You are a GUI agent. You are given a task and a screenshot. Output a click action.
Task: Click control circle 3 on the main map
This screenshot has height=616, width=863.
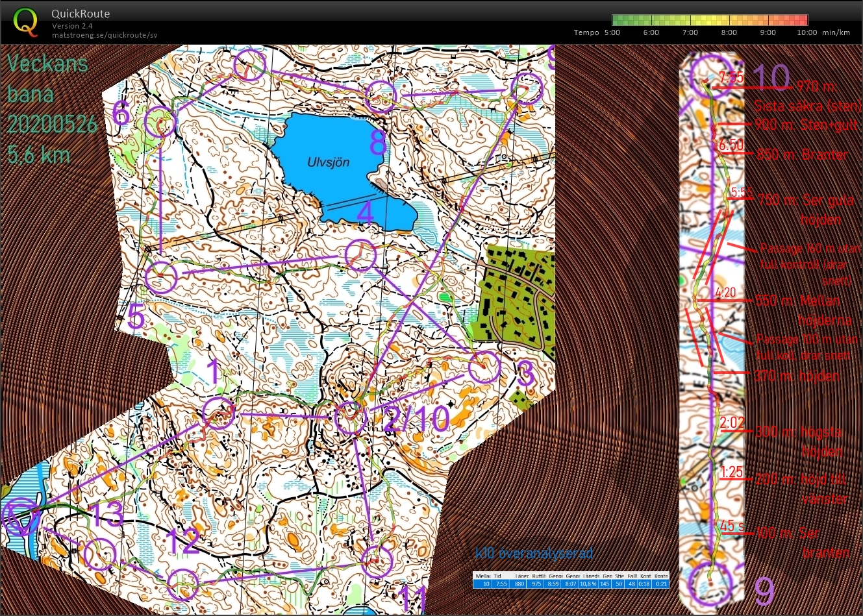[x=484, y=367]
